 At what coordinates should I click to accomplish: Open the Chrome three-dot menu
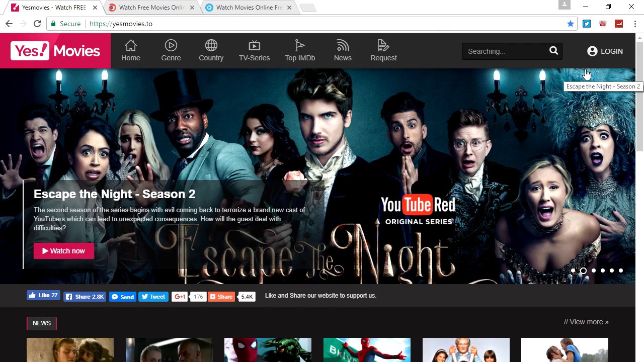coord(635,24)
